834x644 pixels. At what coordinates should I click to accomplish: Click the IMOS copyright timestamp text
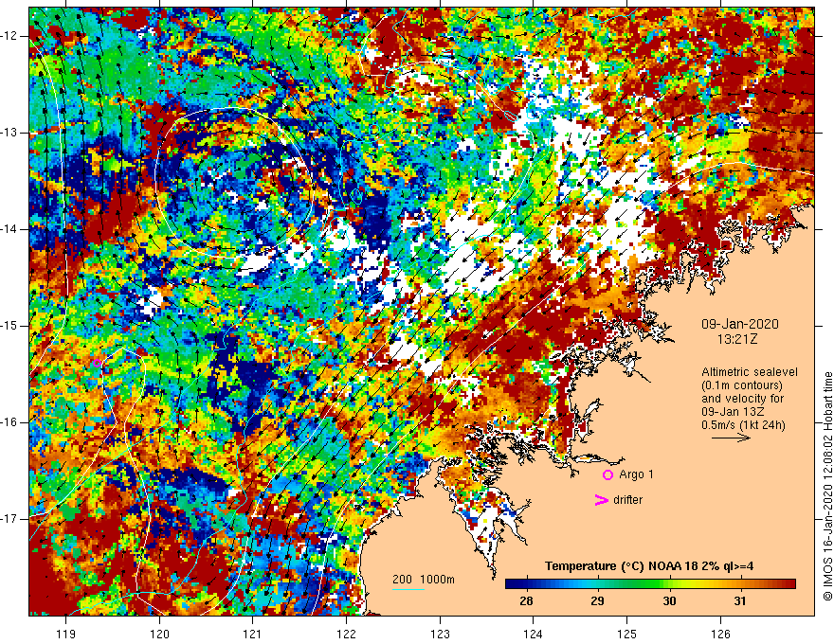pyautogui.click(x=827, y=487)
